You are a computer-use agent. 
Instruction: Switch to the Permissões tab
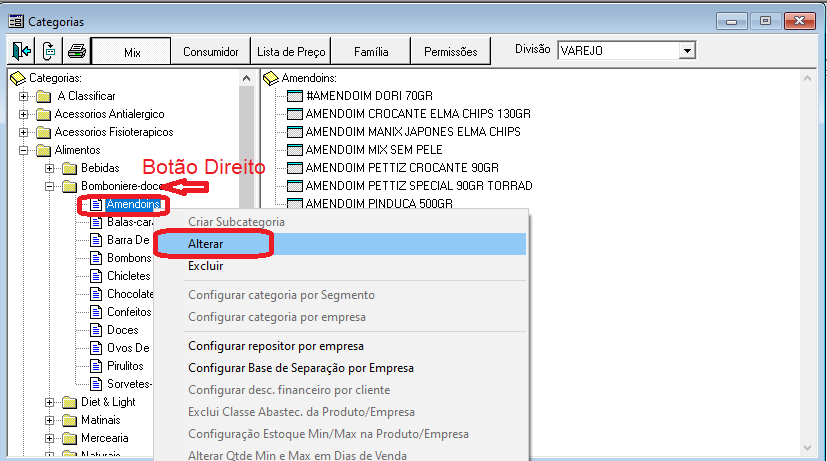[x=450, y=51]
